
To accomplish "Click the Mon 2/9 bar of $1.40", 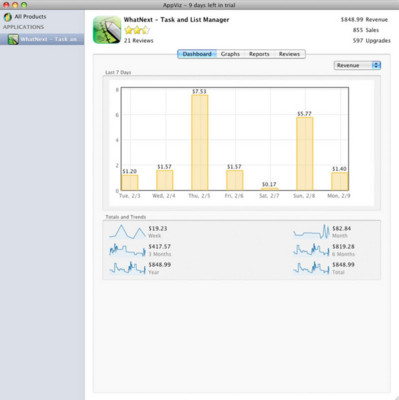I will pyautogui.click(x=340, y=181).
